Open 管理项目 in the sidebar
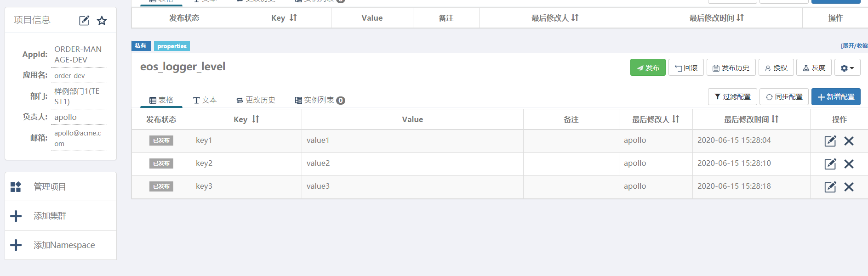 pyautogui.click(x=50, y=187)
